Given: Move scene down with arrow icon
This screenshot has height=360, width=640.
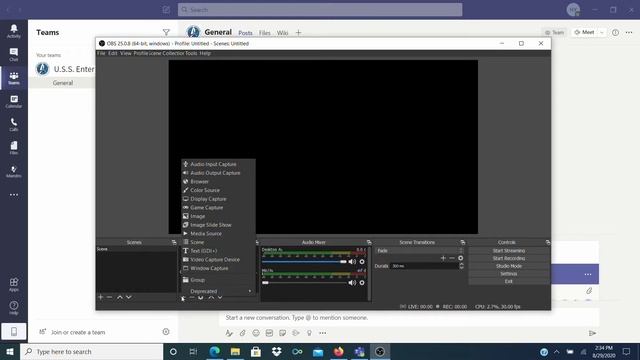Looking at the screenshot, I should [x=129, y=297].
